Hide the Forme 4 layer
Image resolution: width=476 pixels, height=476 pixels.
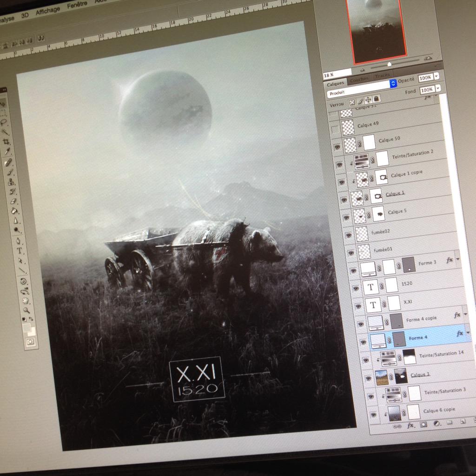[x=363, y=342]
